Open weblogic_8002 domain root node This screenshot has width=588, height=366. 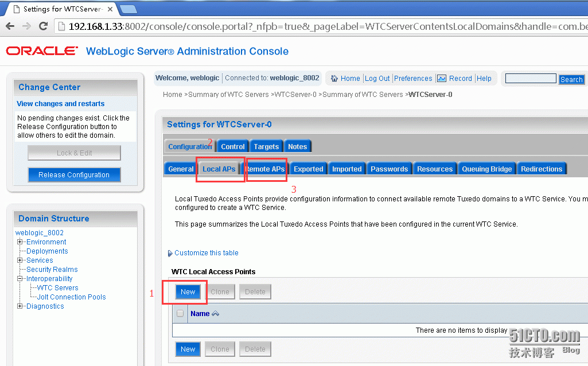pos(40,233)
